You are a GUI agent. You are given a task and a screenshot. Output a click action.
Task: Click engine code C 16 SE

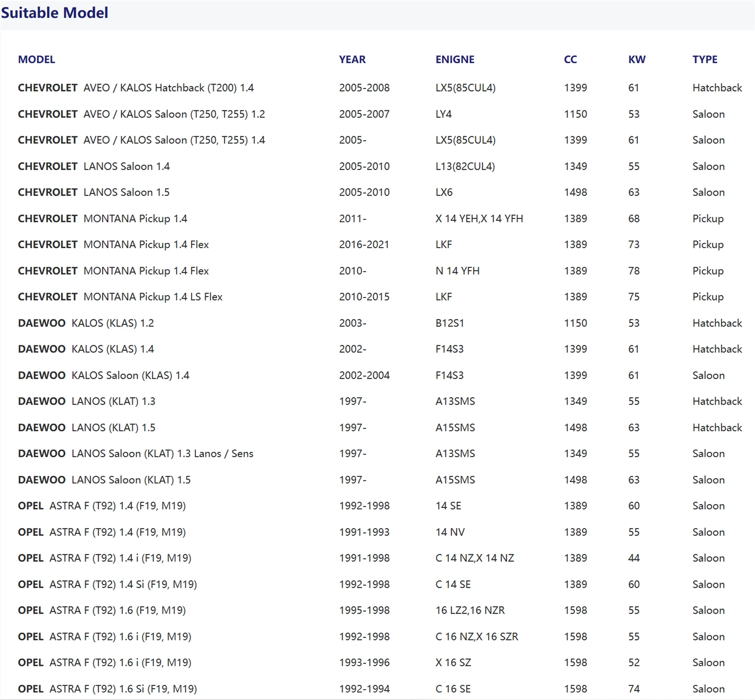click(453, 689)
